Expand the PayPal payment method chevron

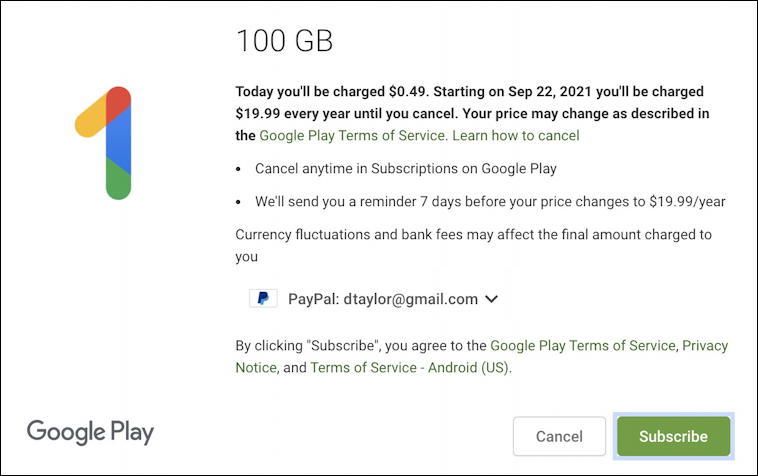coord(491,299)
